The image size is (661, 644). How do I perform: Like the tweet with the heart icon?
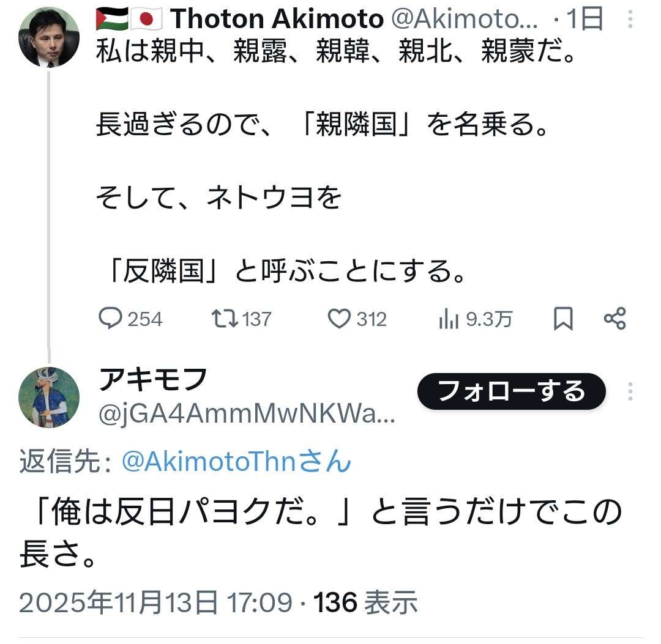coord(338,319)
